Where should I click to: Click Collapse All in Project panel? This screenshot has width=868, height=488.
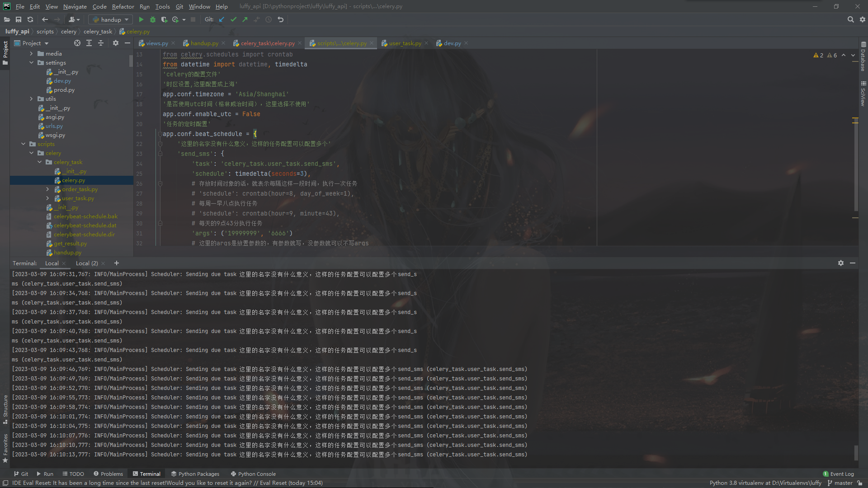click(x=101, y=43)
